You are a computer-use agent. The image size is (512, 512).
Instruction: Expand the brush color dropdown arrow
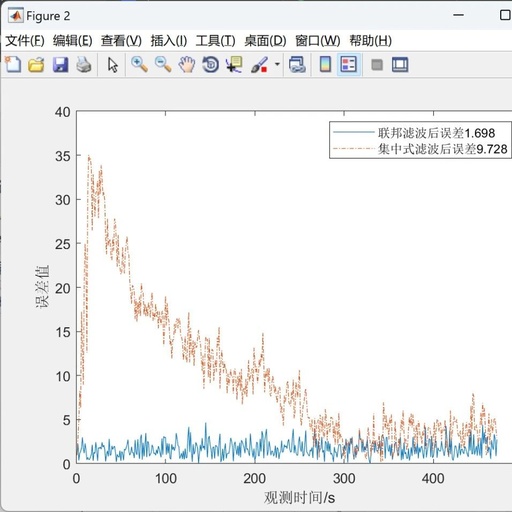pos(277,64)
